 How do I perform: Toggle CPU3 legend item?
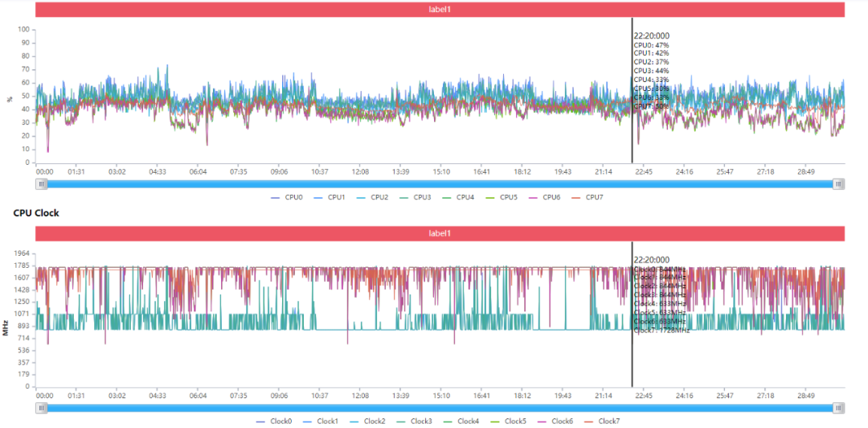(x=415, y=197)
